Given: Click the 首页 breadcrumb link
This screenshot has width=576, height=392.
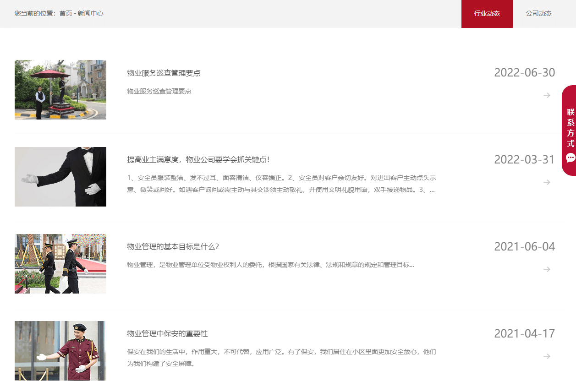Looking at the screenshot, I should pyautogui.click(x=66, y=14).
